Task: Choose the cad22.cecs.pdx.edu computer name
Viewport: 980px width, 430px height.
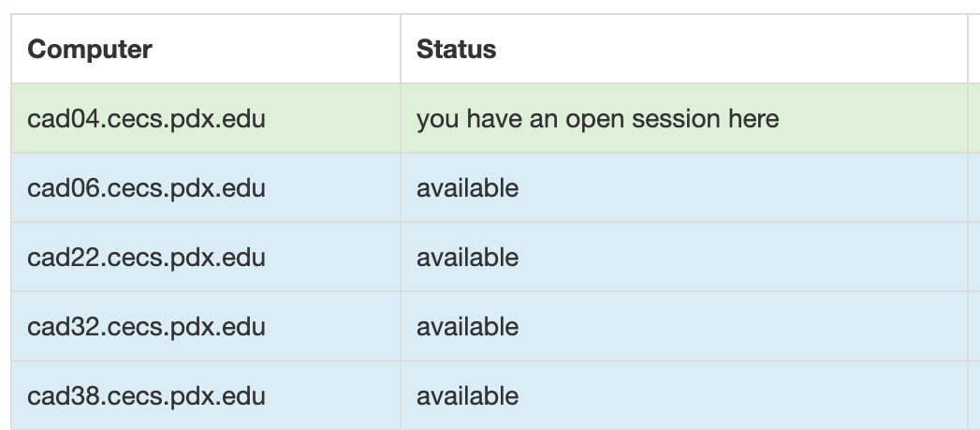Action: (146, 258)
